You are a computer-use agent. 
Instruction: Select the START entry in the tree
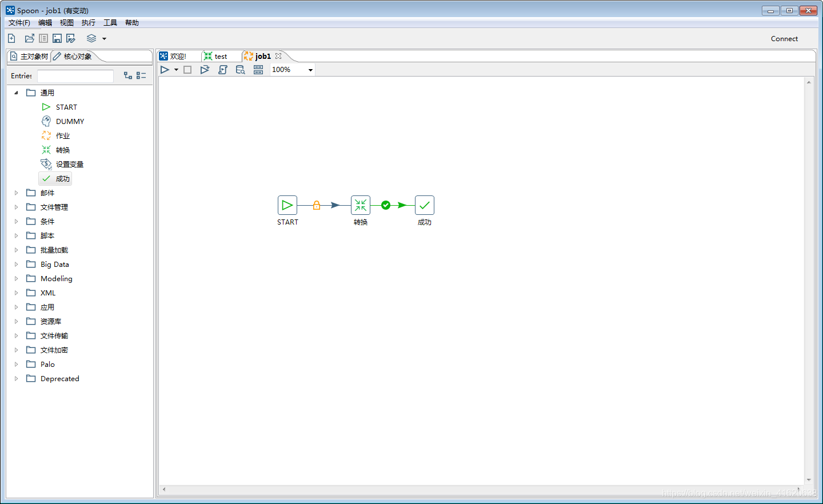tap(59, 107)
